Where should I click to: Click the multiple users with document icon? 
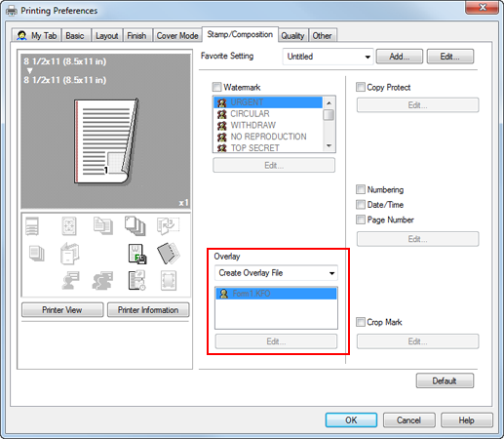pyautogui.click(x=102, y=280)
